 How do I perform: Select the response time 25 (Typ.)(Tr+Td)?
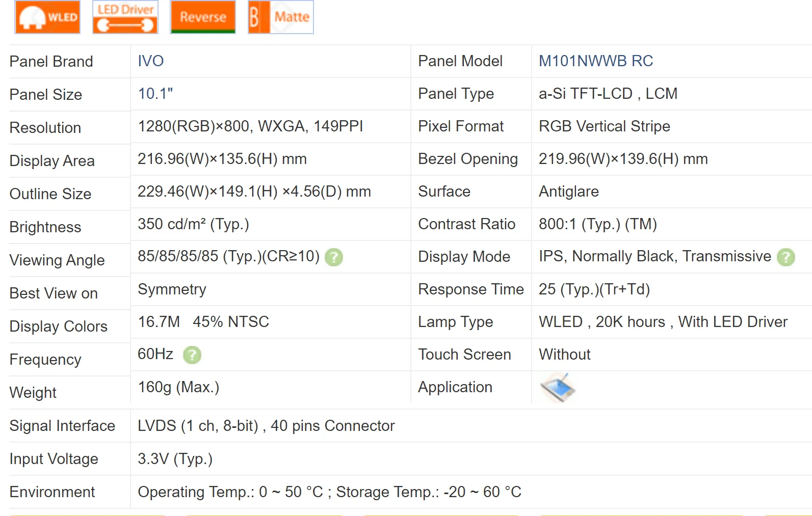click(594, 289)
